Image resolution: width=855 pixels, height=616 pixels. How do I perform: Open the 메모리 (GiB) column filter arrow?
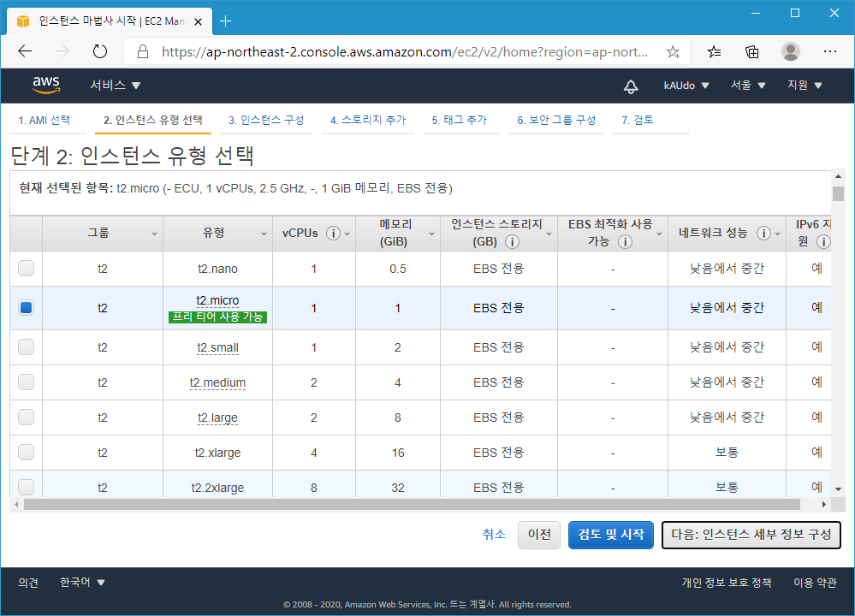(432, 234)
